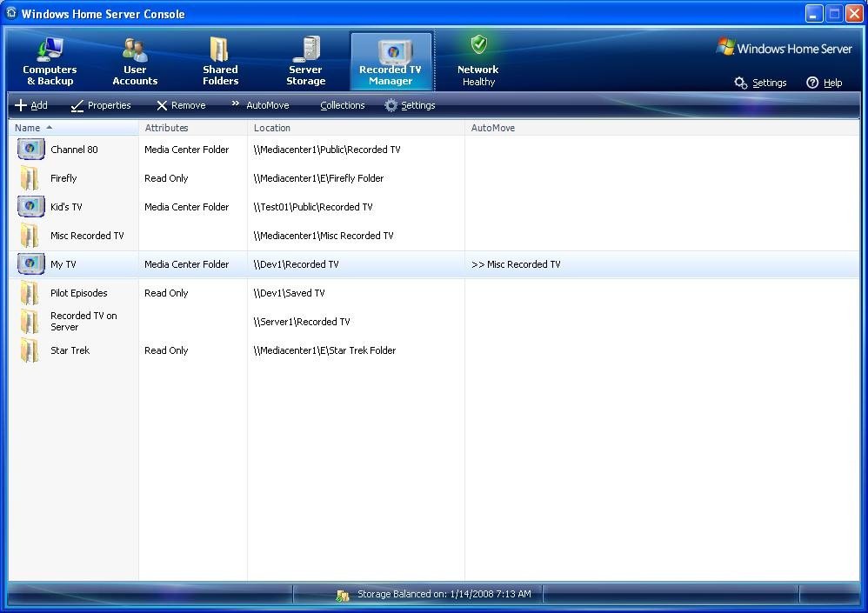Open Collections from the toolbar
868x613 pixels.
[x=343, y=105]
